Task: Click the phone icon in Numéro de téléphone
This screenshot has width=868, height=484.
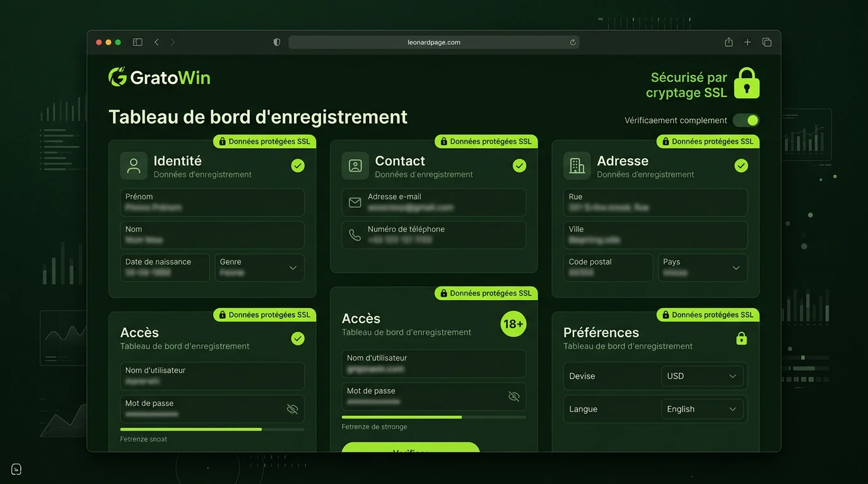Action: 355,235
